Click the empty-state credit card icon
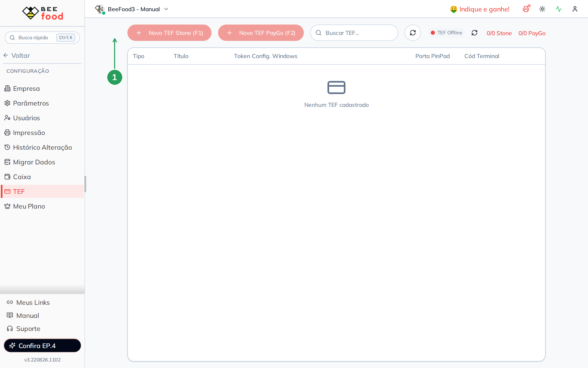 [336, 88]
